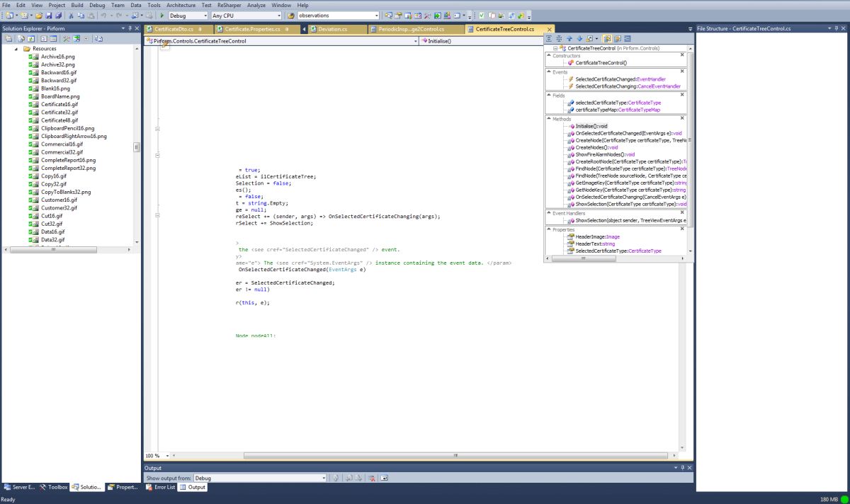Close the Methods region with X

pyautogui.click(x=682, y=118)
